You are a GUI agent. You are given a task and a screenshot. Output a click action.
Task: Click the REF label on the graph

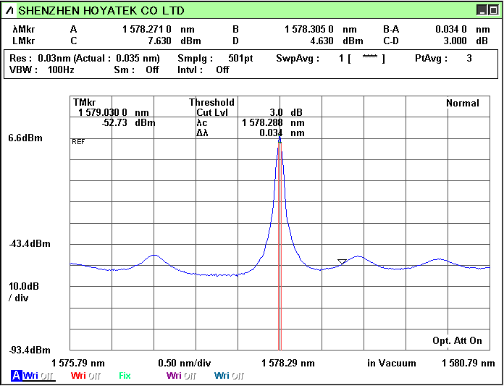click(x=78, y=142)
